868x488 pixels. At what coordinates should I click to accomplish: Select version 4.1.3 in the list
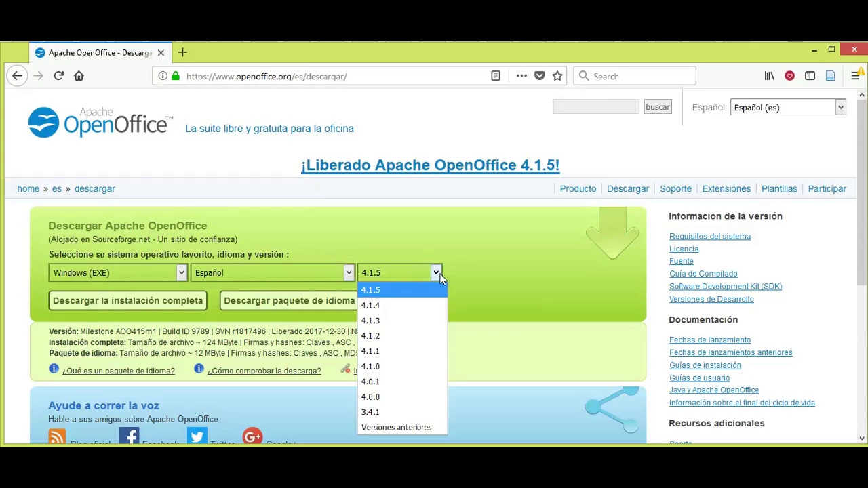(403, 321)
